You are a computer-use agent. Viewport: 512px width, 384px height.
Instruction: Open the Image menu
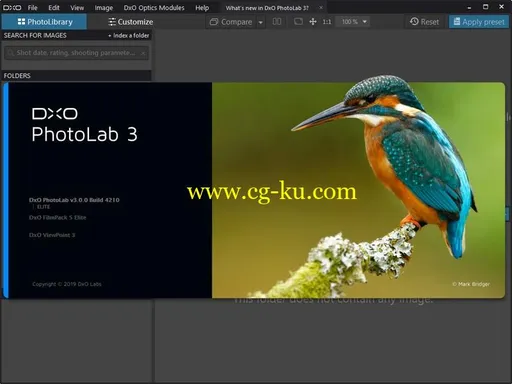[x=104, y=7]
